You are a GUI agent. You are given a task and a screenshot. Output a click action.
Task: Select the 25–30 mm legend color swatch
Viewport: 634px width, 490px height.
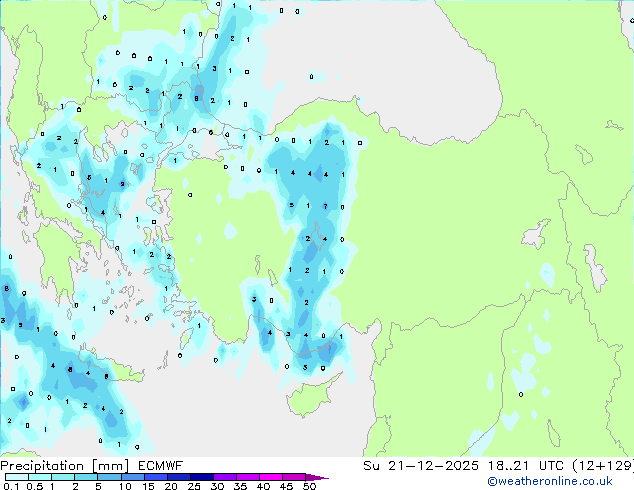point(202,477)
